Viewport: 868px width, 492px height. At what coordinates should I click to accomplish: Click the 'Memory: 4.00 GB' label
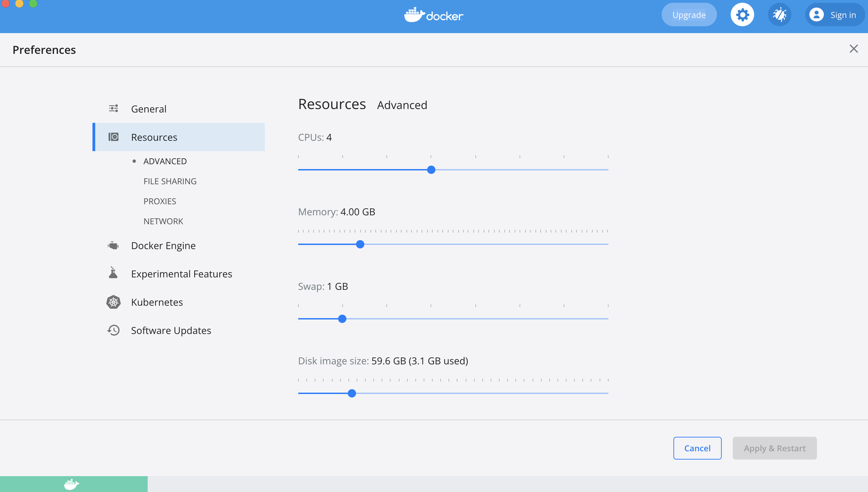337,212
